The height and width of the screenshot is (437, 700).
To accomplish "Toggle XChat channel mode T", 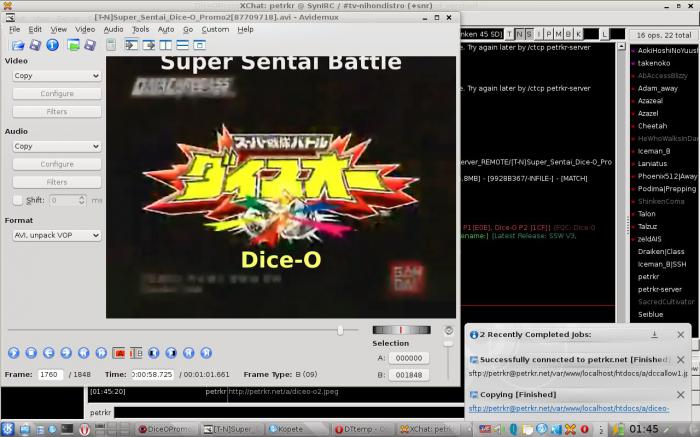I will pos(509,34).
